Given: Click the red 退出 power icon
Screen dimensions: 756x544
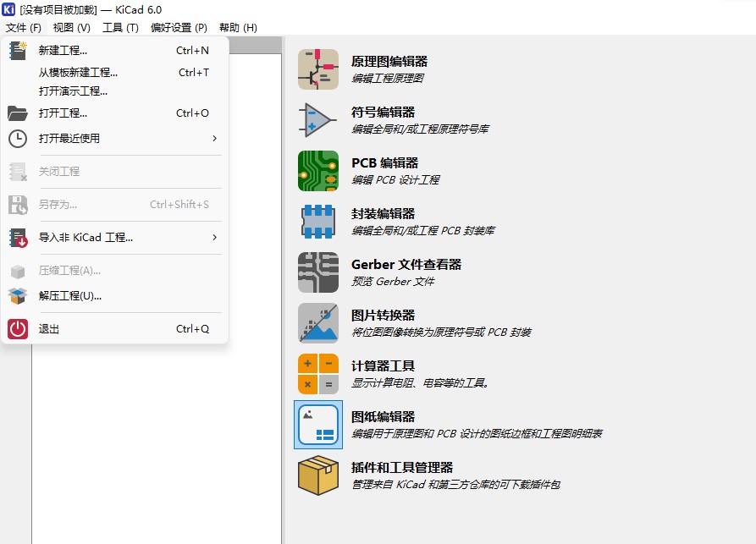Looking at the screenshot, I should tap(18, 329).
